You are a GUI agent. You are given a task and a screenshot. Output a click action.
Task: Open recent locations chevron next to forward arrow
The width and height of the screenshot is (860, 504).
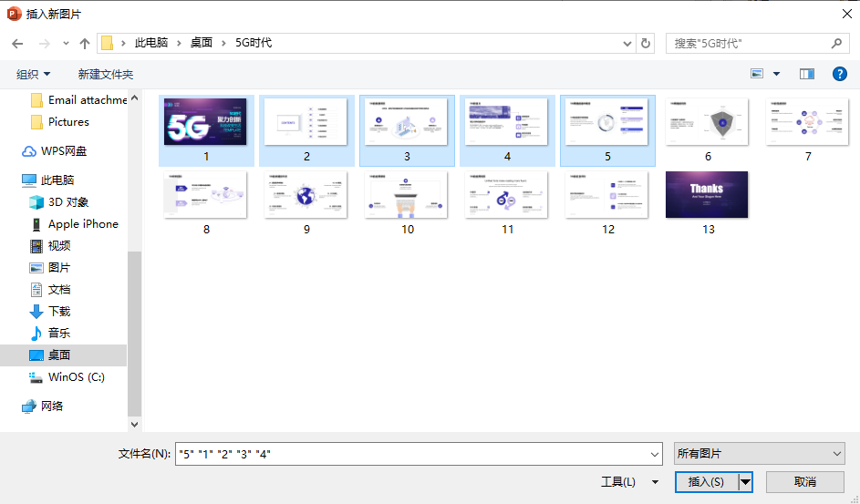point(66,43)
